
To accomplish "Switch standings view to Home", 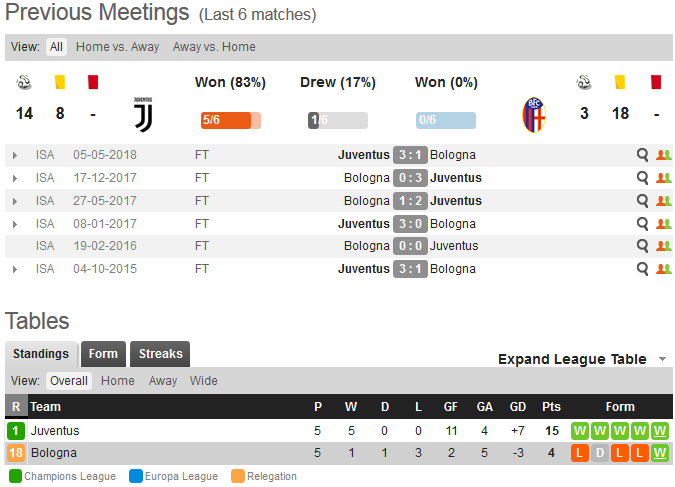I will tap(118, 381).
